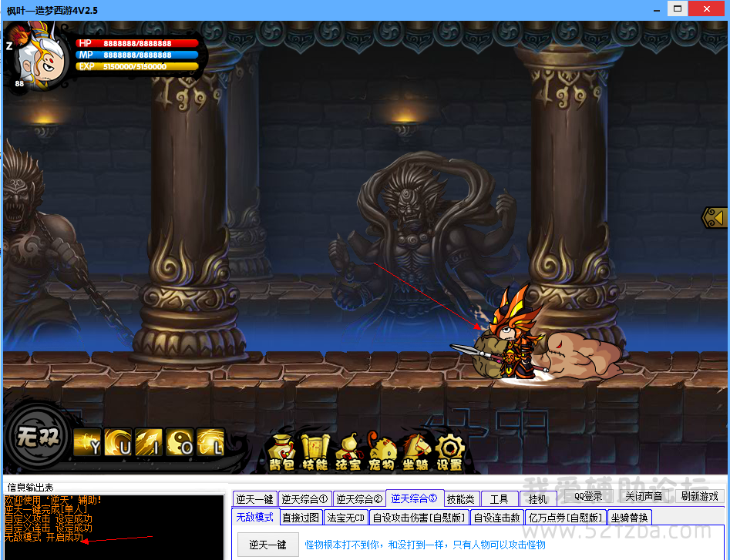Open the 亿万点券 sub-tab
Viewport: 730px width, 560px height.
(566, 517)
